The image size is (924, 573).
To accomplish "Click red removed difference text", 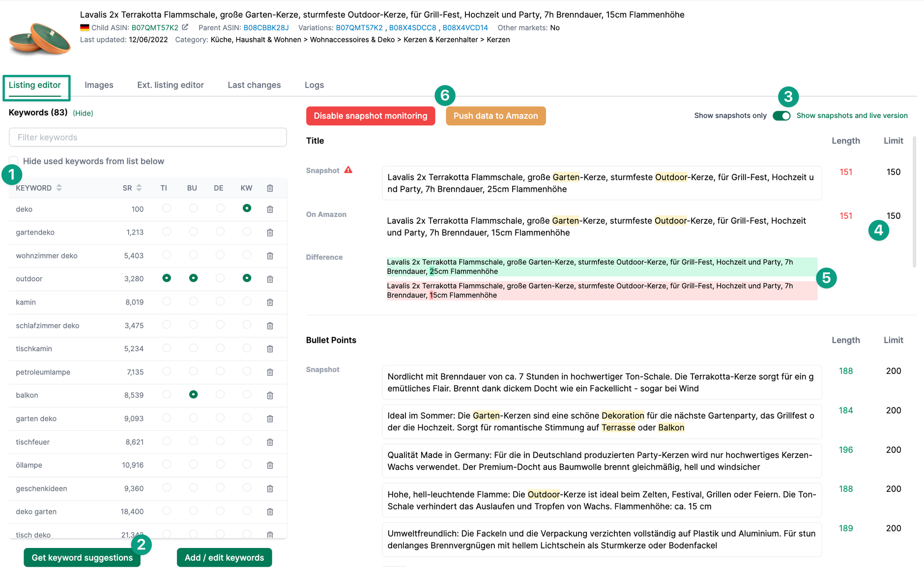I will click(x=602, y=291).
